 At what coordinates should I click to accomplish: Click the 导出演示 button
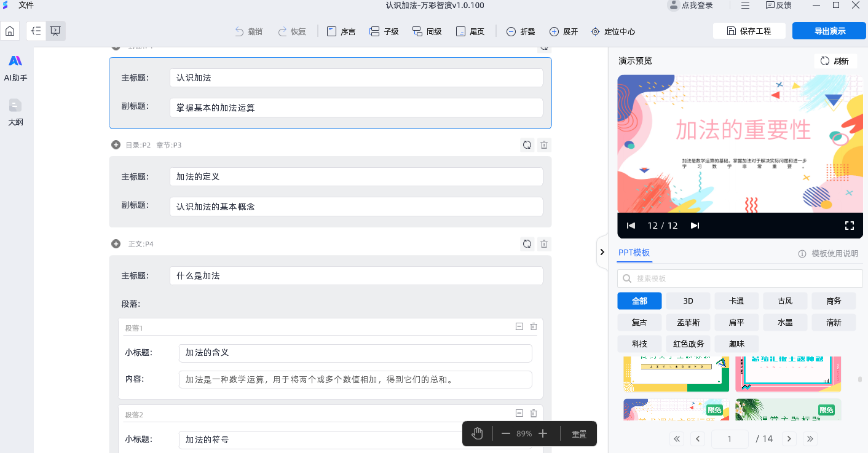pos(830,31)
